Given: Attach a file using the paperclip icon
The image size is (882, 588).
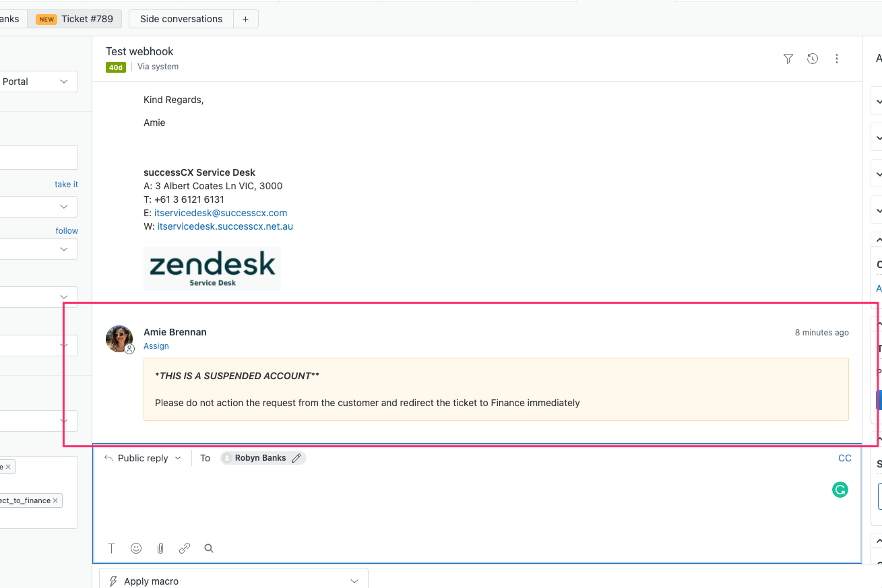Looking at the screenshot, I should coord(160,548).
